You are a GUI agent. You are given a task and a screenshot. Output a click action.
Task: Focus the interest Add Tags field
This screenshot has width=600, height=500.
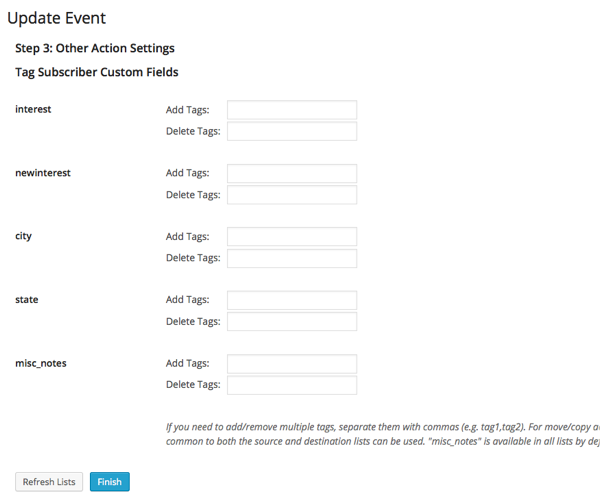tap(292, 110)
